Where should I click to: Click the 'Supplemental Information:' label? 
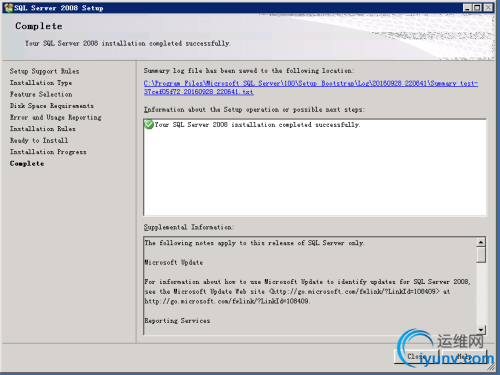pyautogui.click(x=189, y=227)
